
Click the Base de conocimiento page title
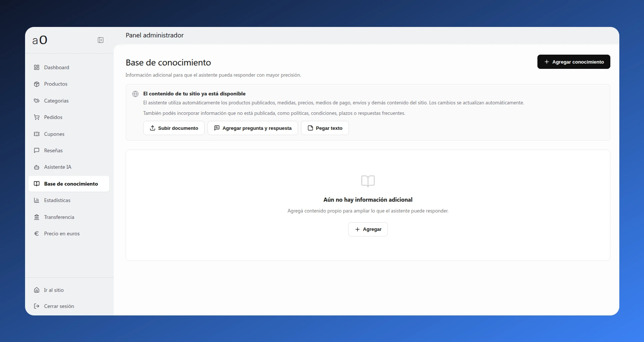click(168, 62)
